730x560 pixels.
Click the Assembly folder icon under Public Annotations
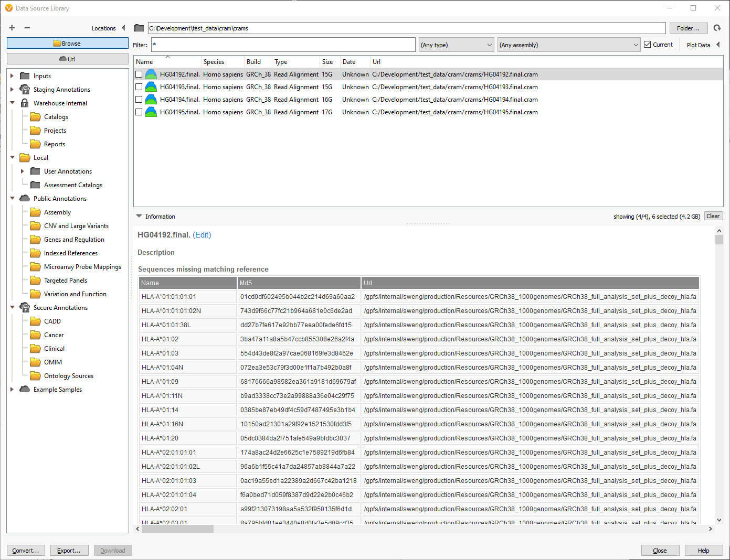(35, 212)
